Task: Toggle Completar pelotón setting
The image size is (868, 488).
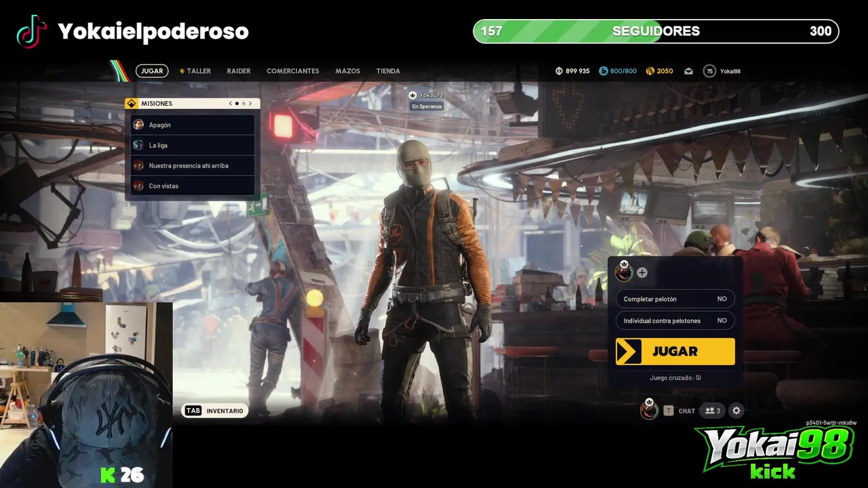Action: pos(675,299)
